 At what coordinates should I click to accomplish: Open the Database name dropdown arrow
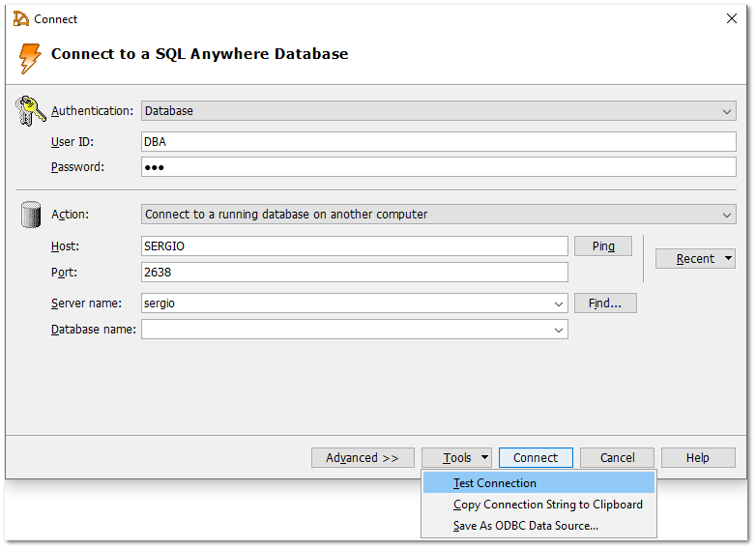click(559, 331)
